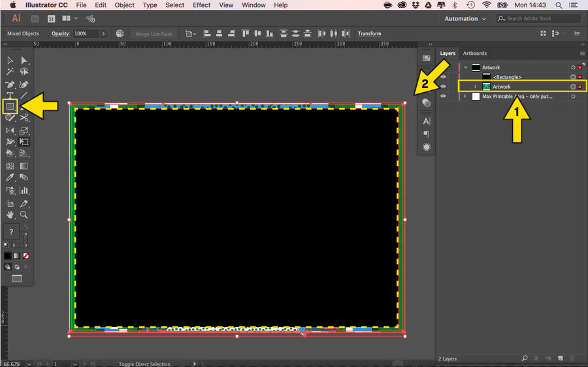Screen dimensions: 588x367
Task: Select the Scale tool
Action: click(x=24, y=131)
